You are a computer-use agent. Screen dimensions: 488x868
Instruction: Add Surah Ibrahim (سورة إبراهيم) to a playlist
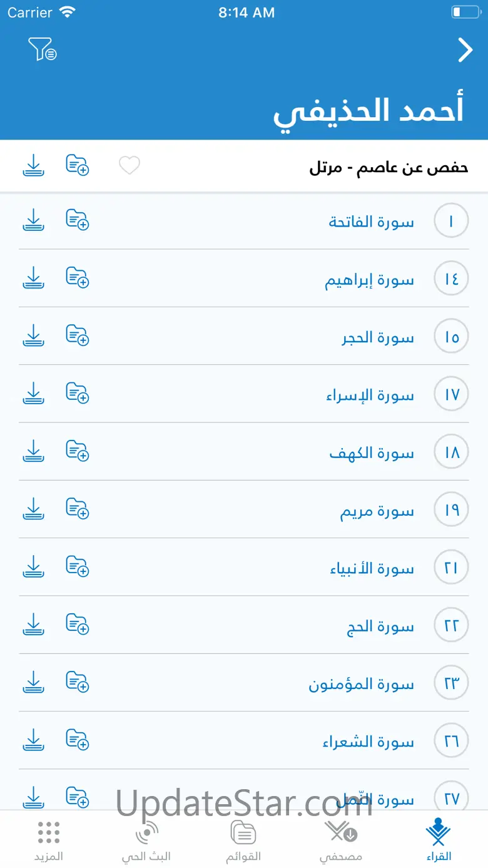click(78, 278)
